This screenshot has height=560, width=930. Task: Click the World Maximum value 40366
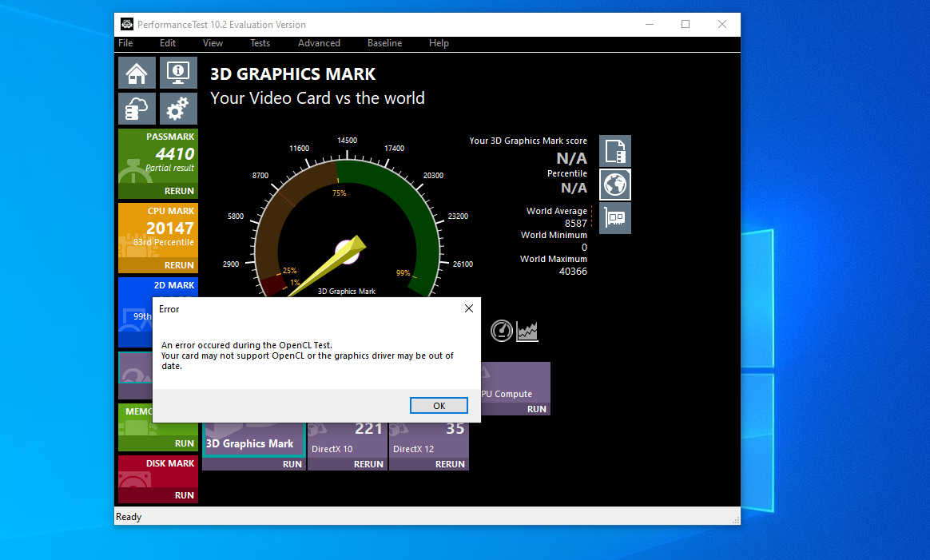coord(573,271)
